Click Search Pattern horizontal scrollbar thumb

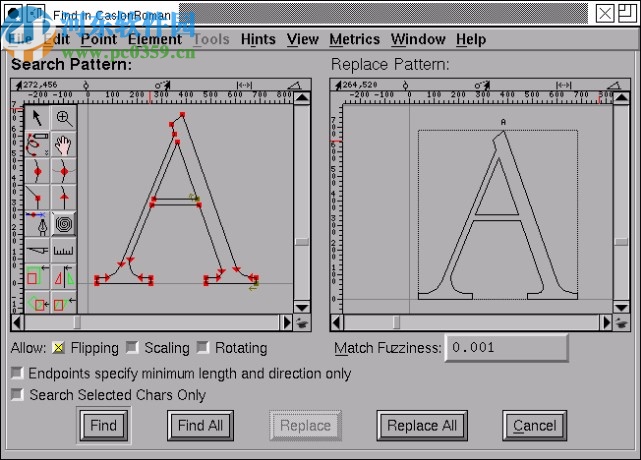coord(77,323)
